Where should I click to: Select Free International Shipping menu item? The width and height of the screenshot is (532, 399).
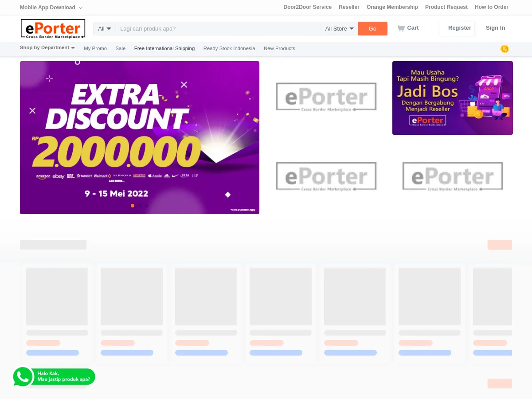click(164, 48)
